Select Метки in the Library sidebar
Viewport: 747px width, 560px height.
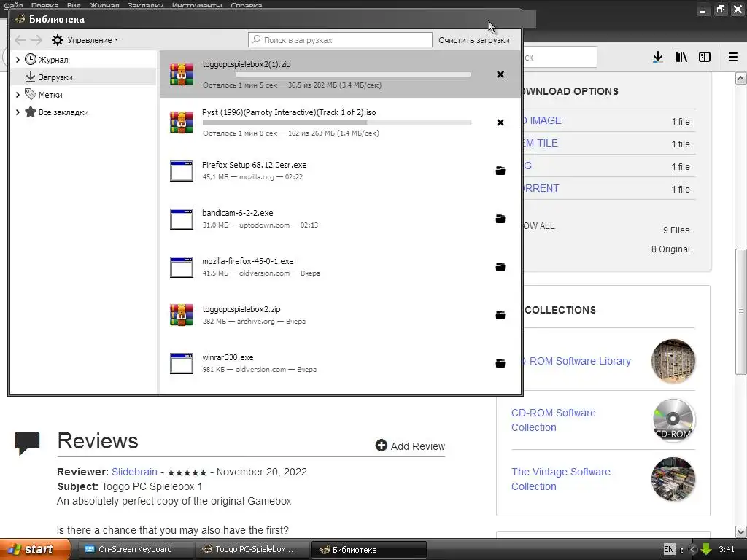click(x=50, y=95)
